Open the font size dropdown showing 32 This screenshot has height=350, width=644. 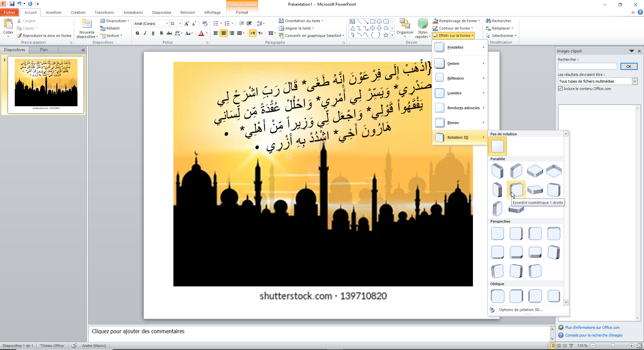pos(180,24)
